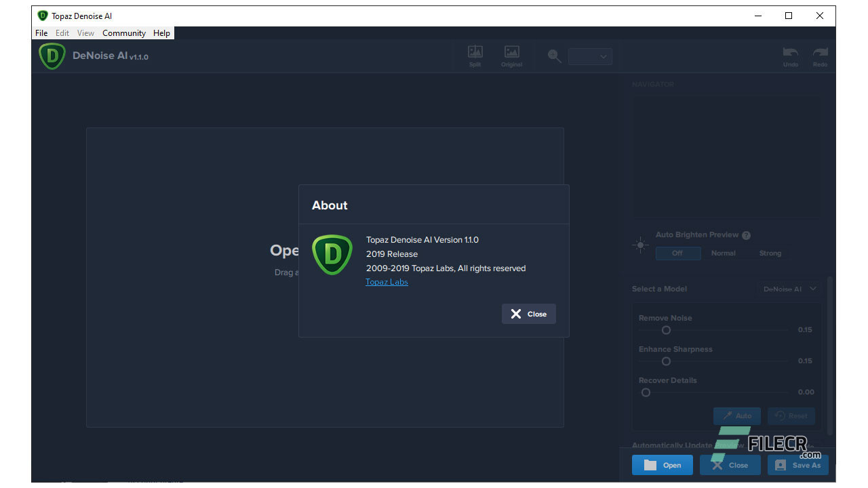Click the brightness sun icon
The height and width of the screenshot is (488, 868).
coord(640,246)
